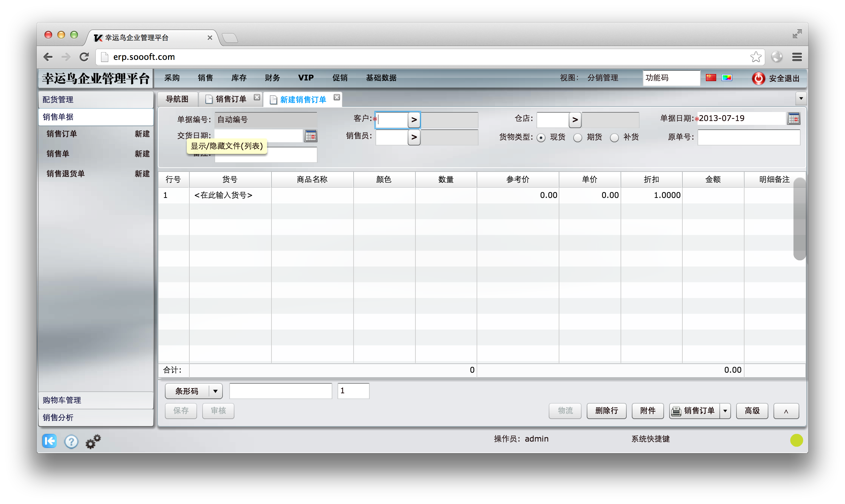
Task: Click the globe extension icon
Action: click(777, 57)
